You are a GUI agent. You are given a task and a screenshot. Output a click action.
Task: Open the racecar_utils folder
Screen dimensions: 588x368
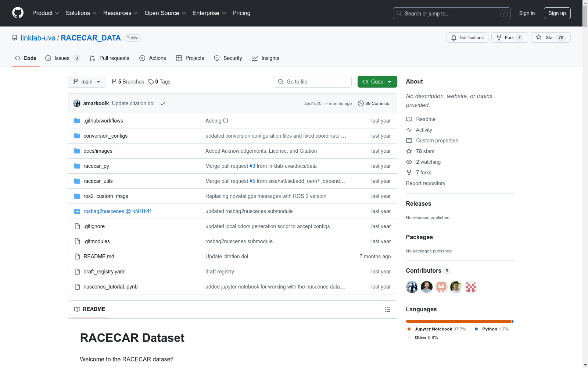(98, 181)
